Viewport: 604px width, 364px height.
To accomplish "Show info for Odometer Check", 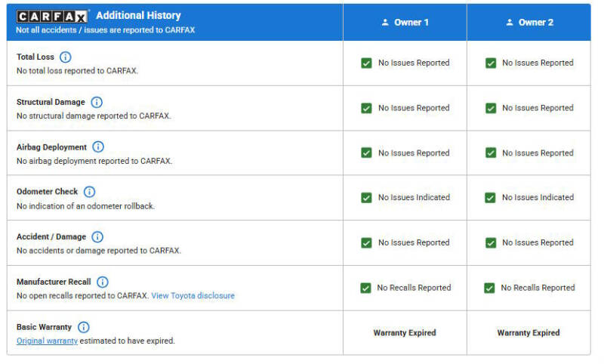I will tap(89, 192).
